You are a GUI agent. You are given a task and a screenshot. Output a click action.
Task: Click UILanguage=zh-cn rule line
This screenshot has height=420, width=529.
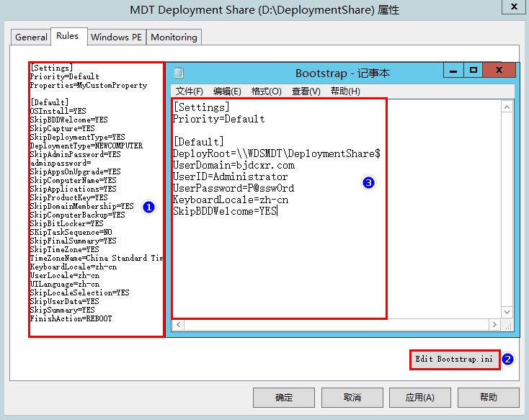(x=65, y=285)
